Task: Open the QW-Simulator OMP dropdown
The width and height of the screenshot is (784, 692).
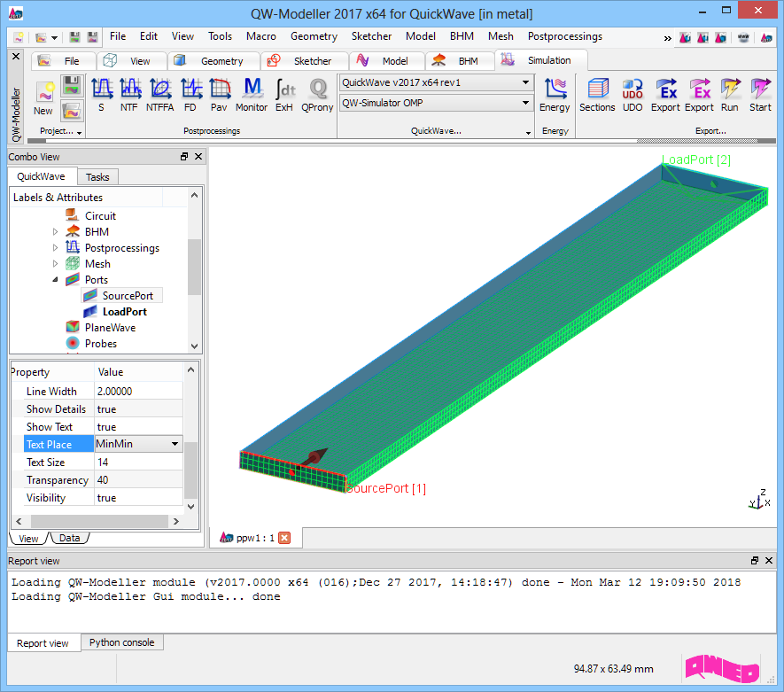Action: 435,103
